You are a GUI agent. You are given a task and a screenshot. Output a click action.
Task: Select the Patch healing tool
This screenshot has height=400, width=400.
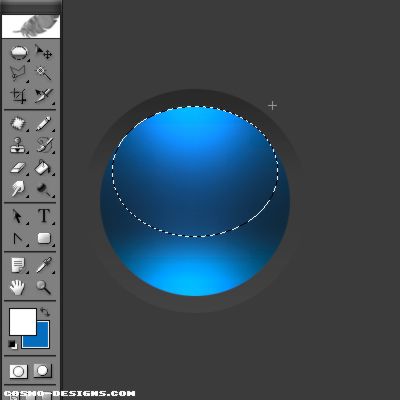pos(18,124)
